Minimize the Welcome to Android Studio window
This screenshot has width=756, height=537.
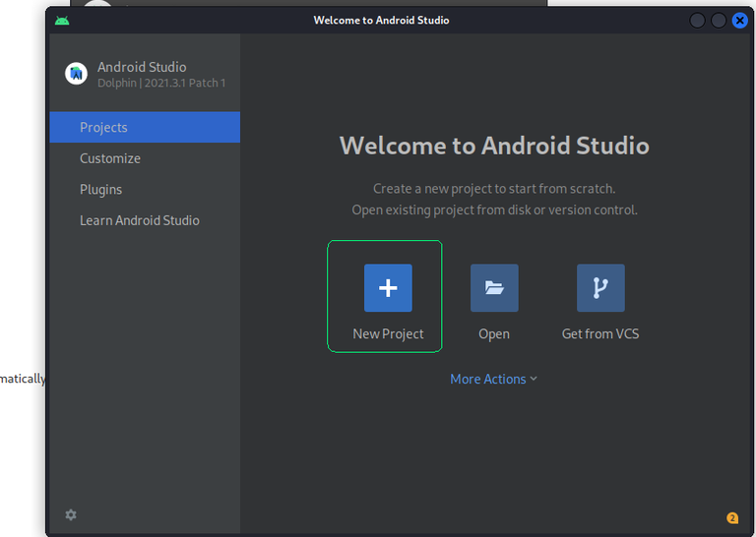tap(698, 21)
